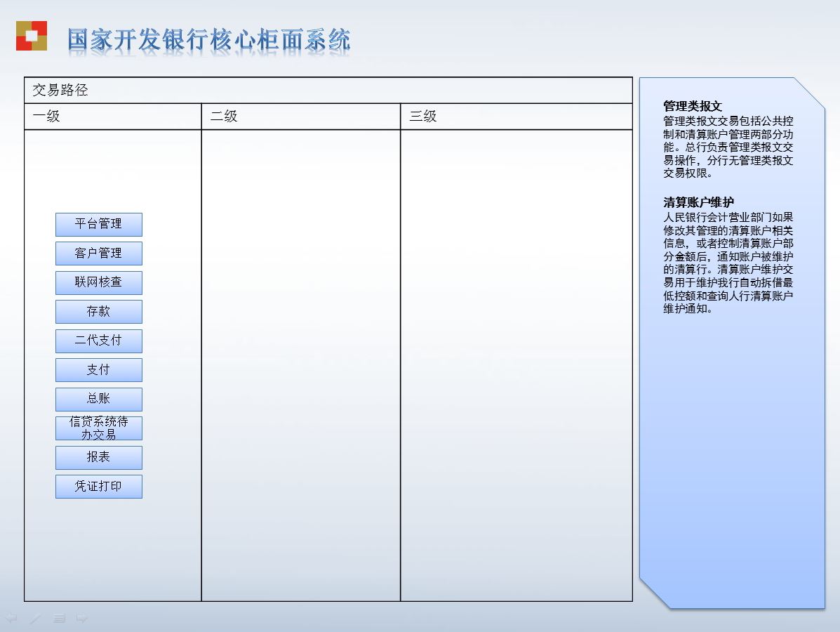Select the 信贷系统待办交易 button
This screenshot has height=632, width=840.
click(98, 428)
